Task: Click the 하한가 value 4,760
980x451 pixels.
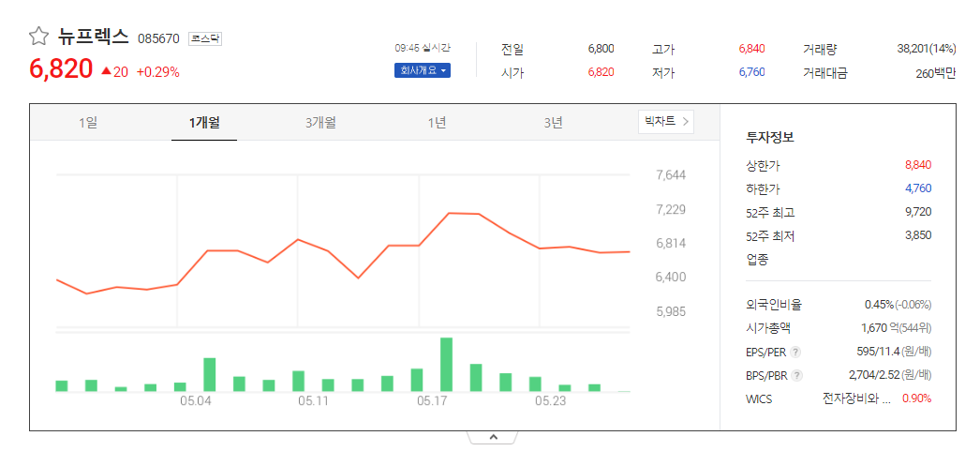Action: (918, 188)
